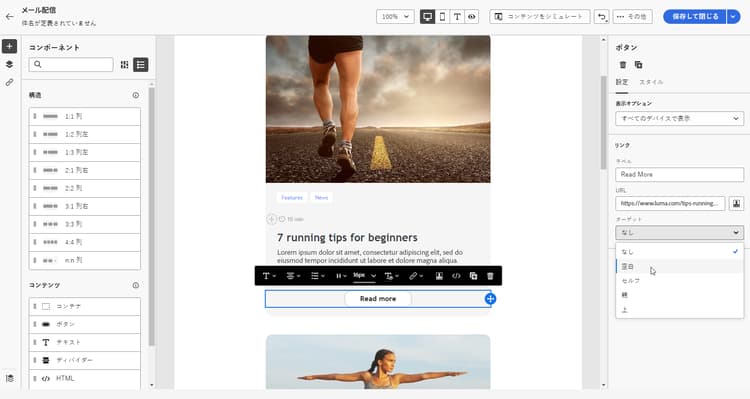Open the layers tree icon in left sidebar
The width and height of the screenshot is (750, 399).
click(x=10, y=64)
